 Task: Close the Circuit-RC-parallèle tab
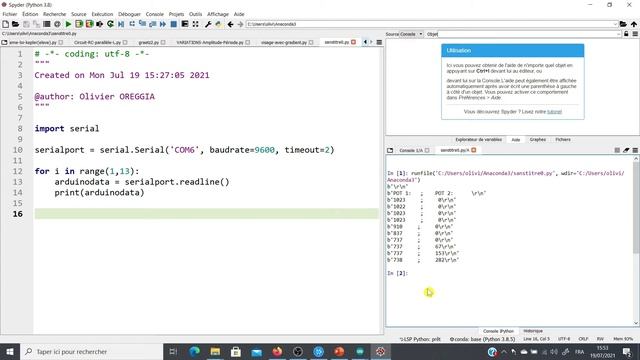click(125, 42)
